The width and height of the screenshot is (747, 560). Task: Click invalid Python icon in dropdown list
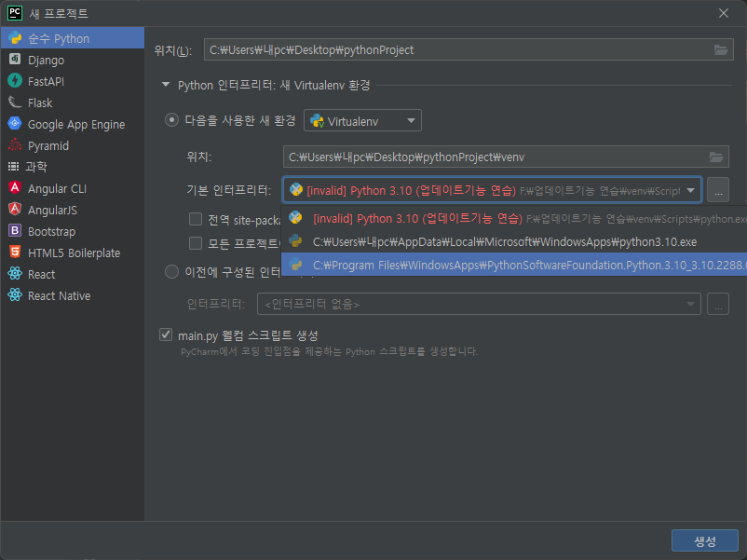tap(295, 218)
